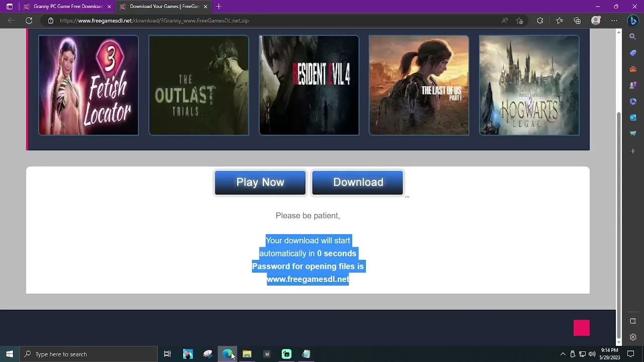Open the Drop paper plane sidebar icon
Image resolution: width=644 pixels, height=362 pixels.
633,133
